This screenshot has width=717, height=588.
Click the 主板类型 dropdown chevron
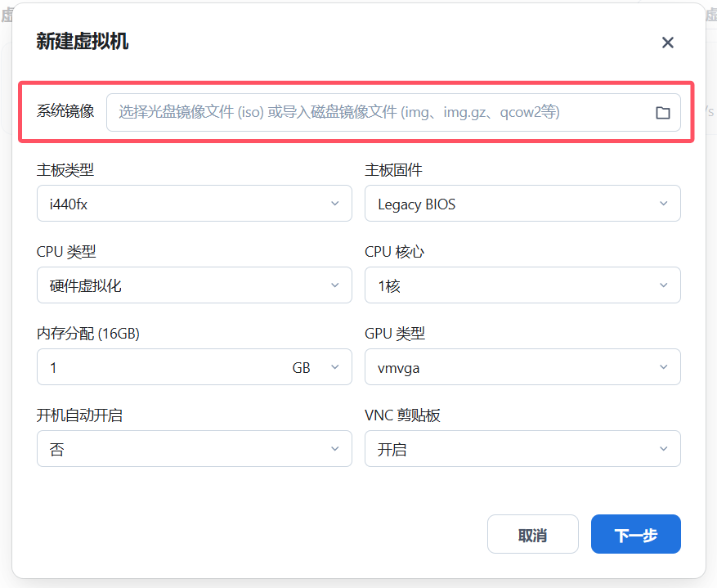pyautogui.click(x=334, y=203)
